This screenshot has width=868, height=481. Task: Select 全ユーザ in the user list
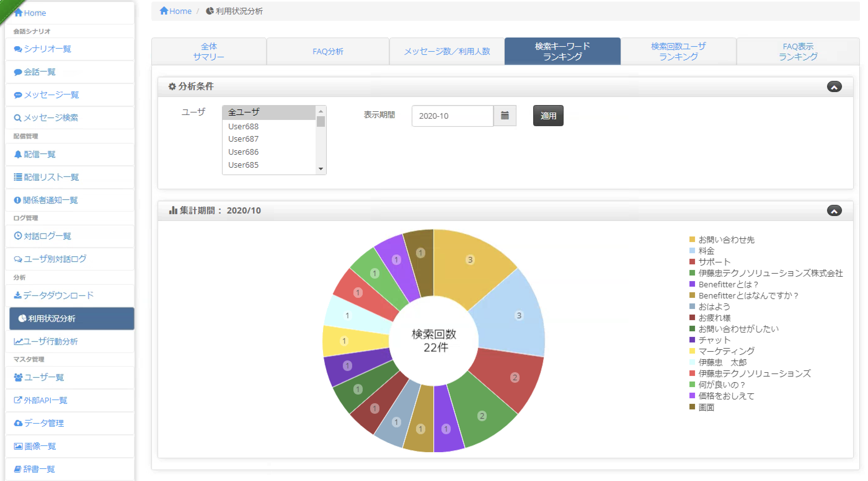[x=269, y=113]
